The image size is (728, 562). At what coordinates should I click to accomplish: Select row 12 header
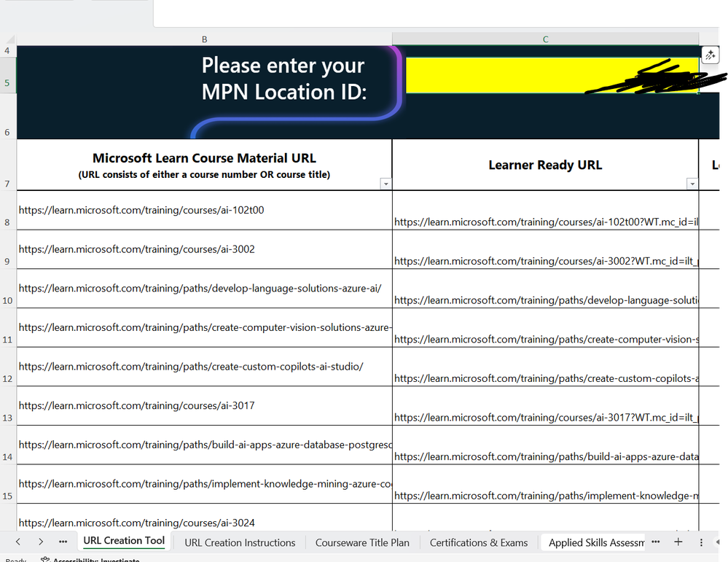pyautogui.click(x=7, y=367)
